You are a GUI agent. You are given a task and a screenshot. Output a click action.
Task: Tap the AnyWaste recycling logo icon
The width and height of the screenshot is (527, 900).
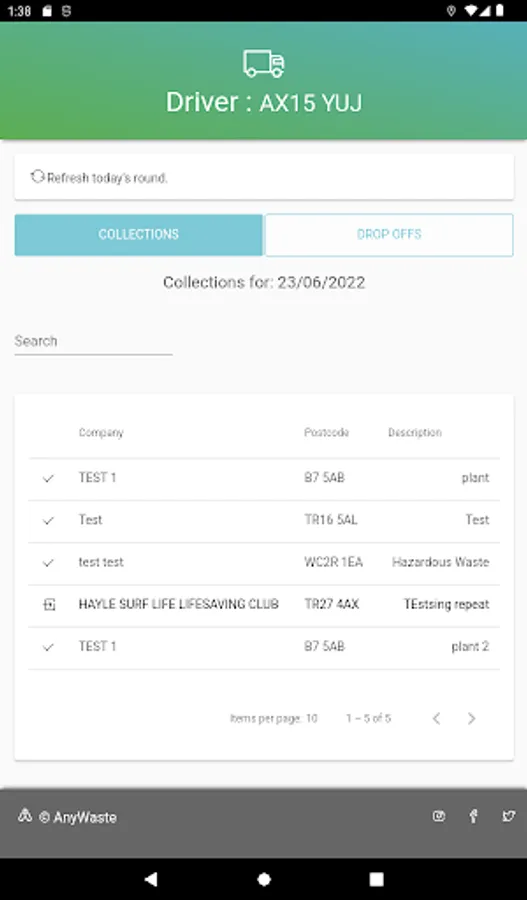[x=25, y=816]
